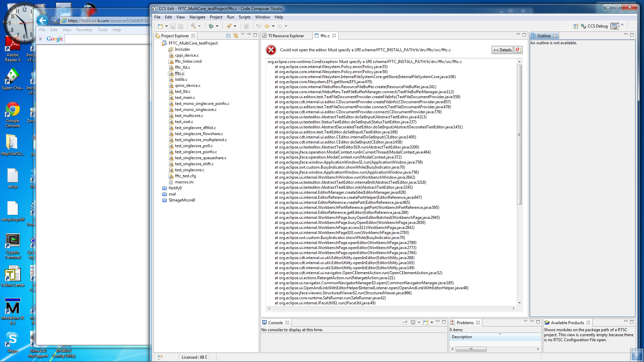This screenshot has width=644, height=362.
Task: Open the Debug icon dropdown arrow
Action: [217, 26]
